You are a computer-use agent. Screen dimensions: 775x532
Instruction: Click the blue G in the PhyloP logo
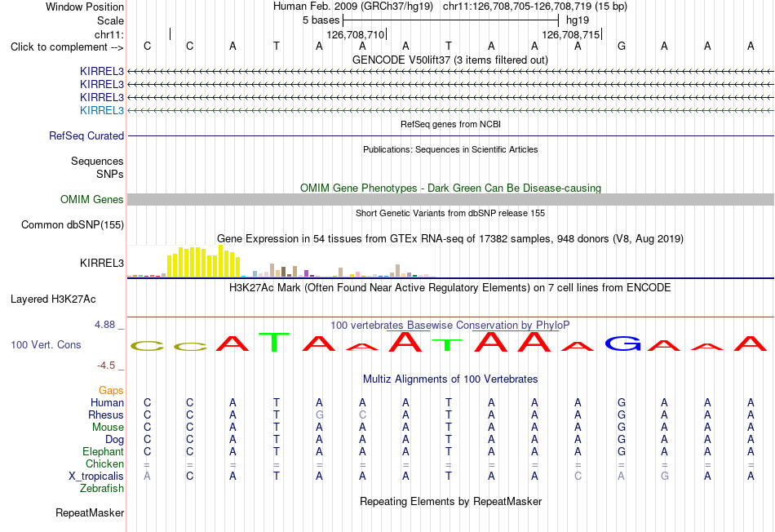(x=622, y=344)
